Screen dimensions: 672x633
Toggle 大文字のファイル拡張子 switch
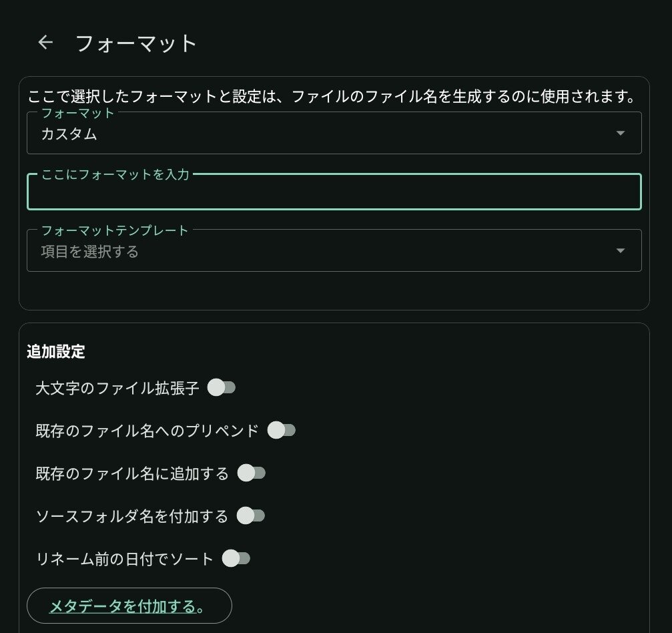click(x=221, y=388)
